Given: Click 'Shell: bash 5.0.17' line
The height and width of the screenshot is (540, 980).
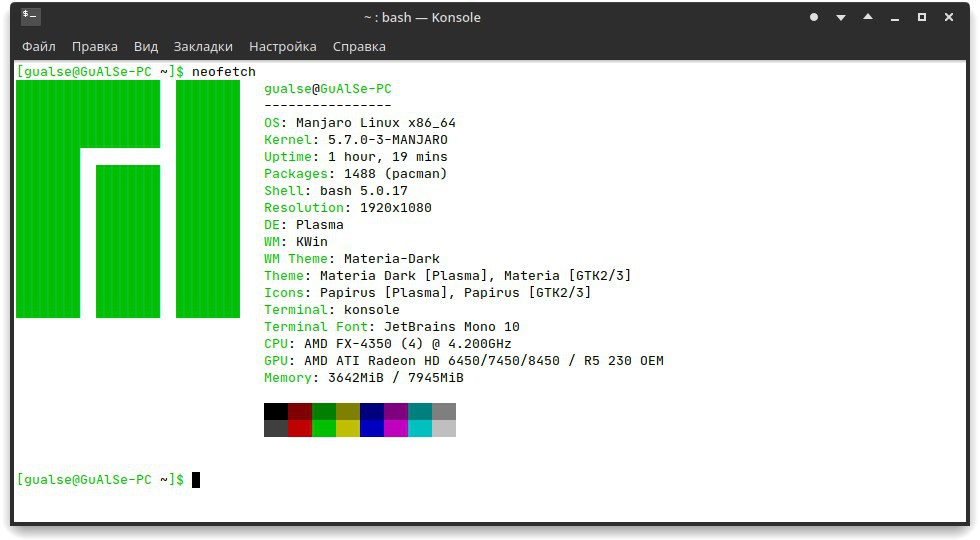Looking at the screenshot, I should 336,191.
